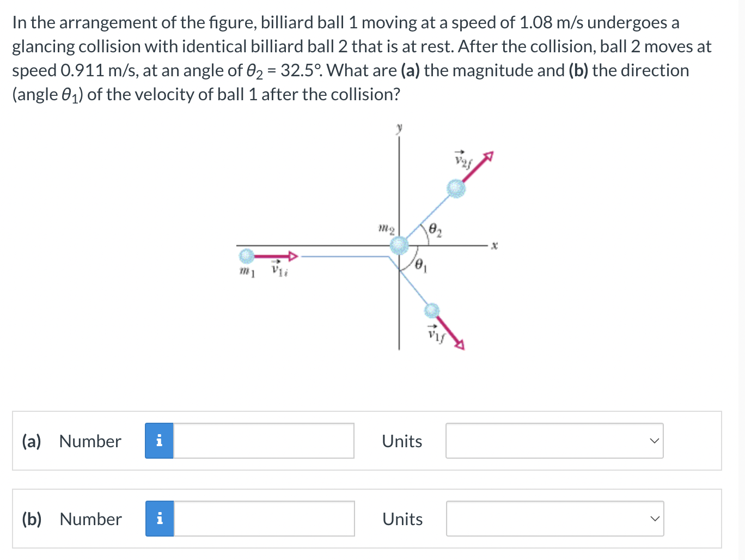Expand the part (a) Units chevron
Image resolution: width=745 pixels, height=560 pixels.
point(655,441)
